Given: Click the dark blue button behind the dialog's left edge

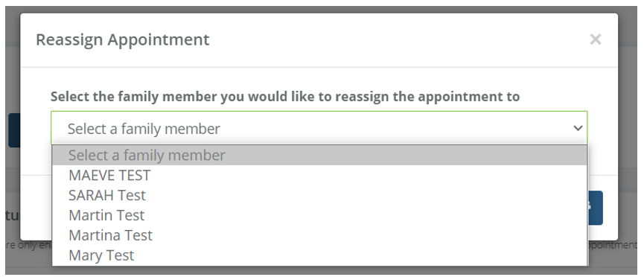Looking at the screenshot, I should pos(14,130).
